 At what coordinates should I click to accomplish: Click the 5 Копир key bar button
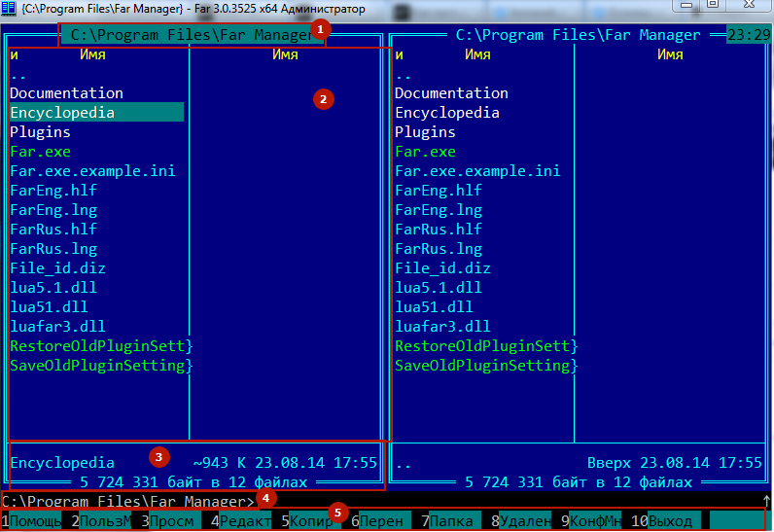point(311,520)
